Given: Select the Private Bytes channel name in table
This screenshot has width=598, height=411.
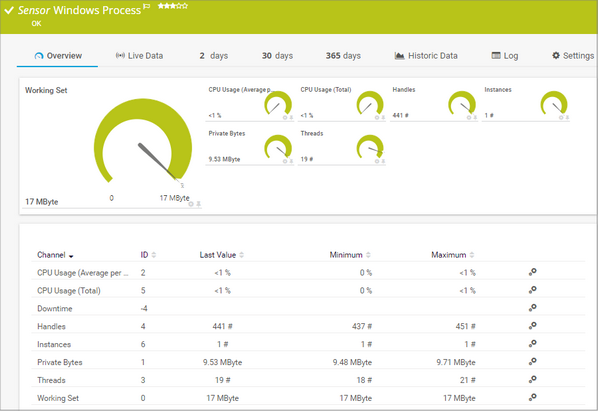Looking at the screenshot, I should (x=59, y=362).
